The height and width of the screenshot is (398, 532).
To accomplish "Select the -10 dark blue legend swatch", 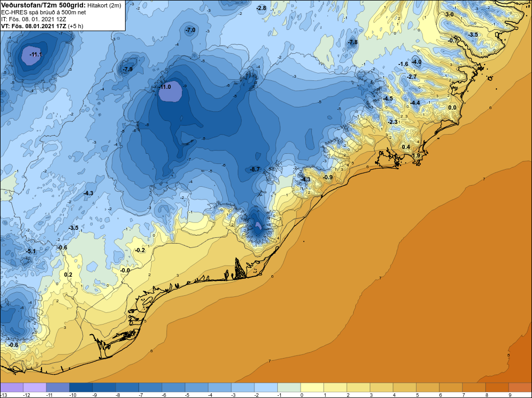I will (81, 387).
